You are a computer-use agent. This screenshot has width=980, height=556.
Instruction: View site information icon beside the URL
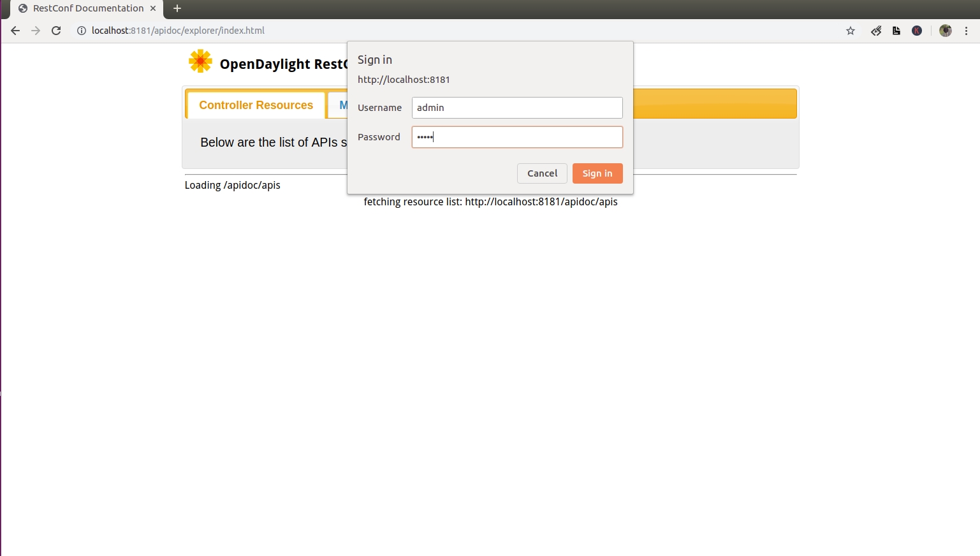(82, 31)
